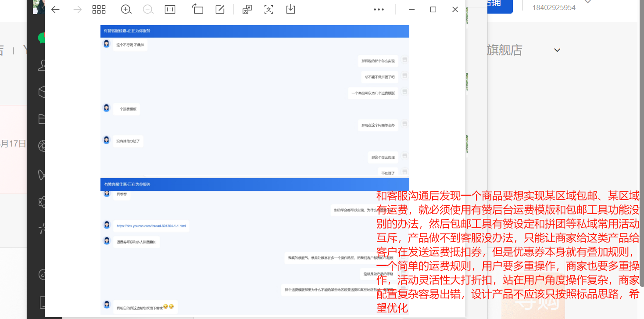The width and height of the screenshot is (644, 319).
Task: Click the message 那我说的那个怎么实现
Action: pos(378,61)
